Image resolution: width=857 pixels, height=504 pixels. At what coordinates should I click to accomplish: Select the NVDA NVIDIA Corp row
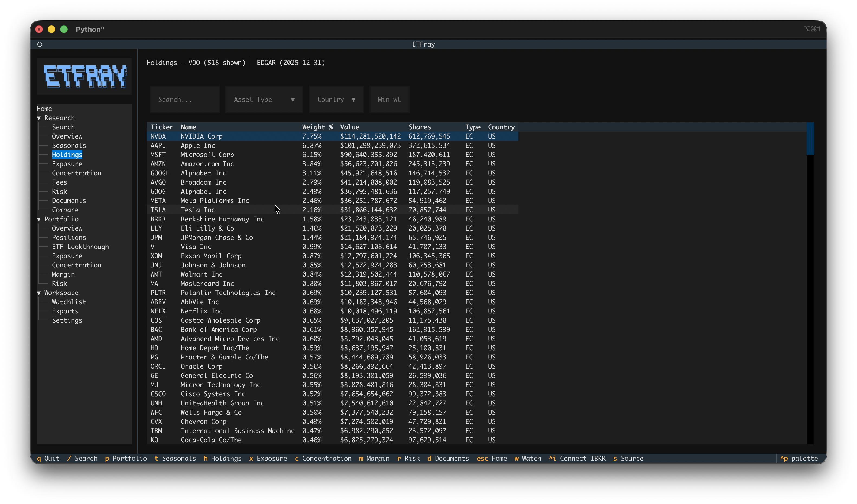(333, 136)
